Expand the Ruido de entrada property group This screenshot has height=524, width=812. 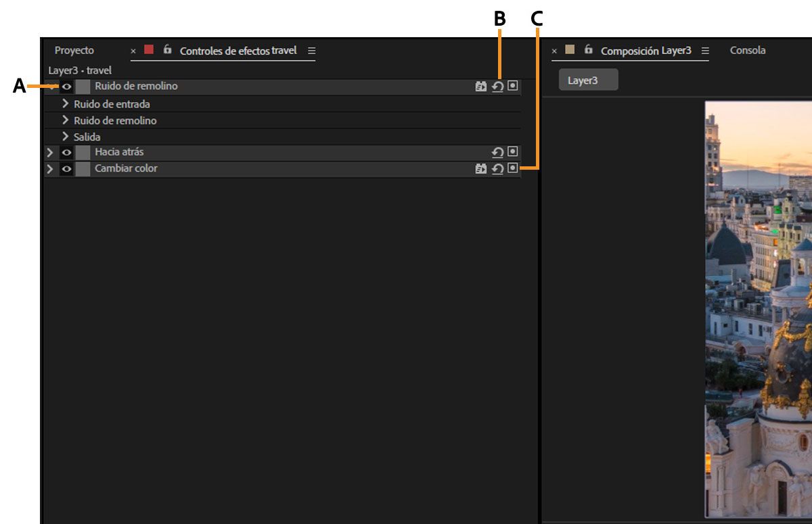(x=65, y=103)
